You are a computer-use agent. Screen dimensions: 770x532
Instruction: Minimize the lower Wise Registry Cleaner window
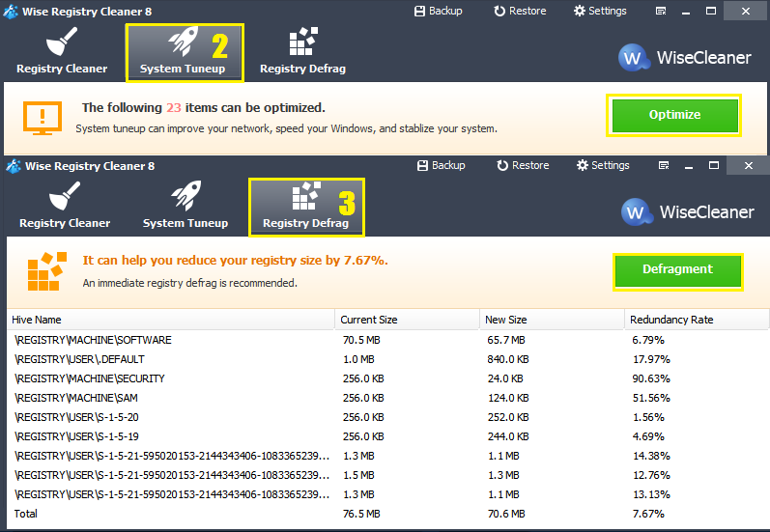pos(689,166)
